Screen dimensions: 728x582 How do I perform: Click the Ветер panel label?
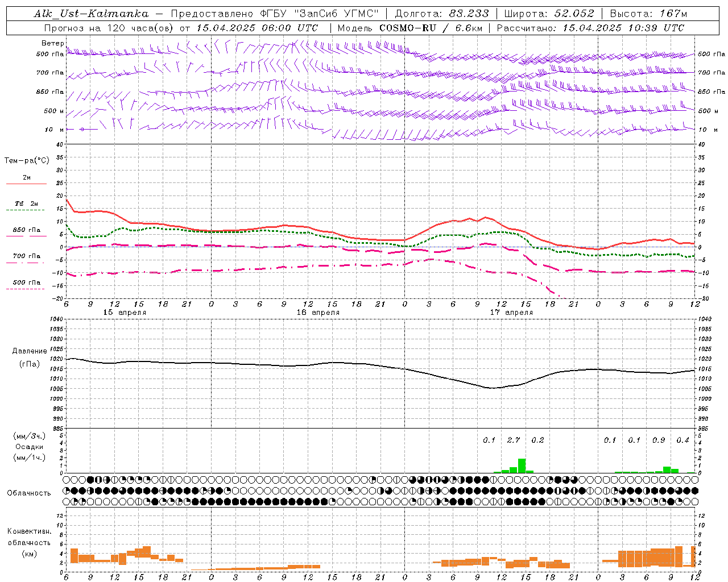(x=53, y=43)
